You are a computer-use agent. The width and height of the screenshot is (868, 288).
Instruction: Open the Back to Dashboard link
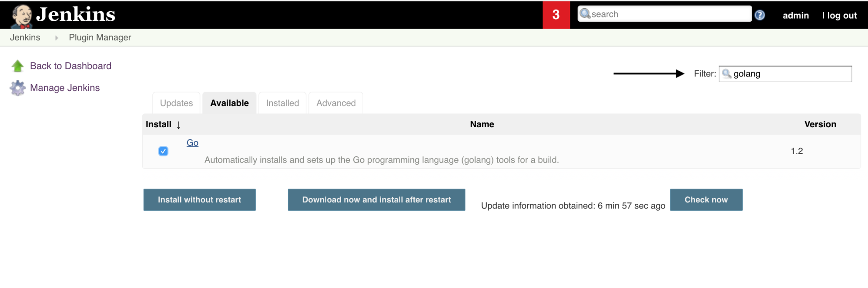point(70,66)
